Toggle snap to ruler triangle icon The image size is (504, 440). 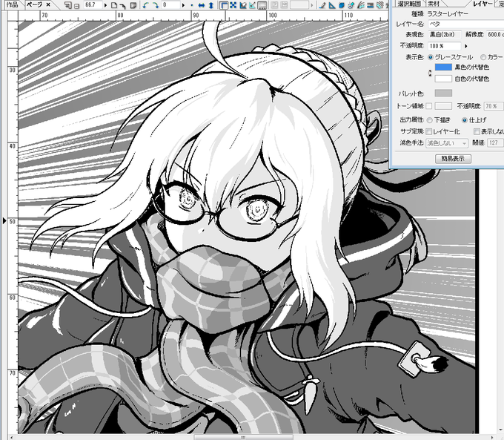point(332,5)
